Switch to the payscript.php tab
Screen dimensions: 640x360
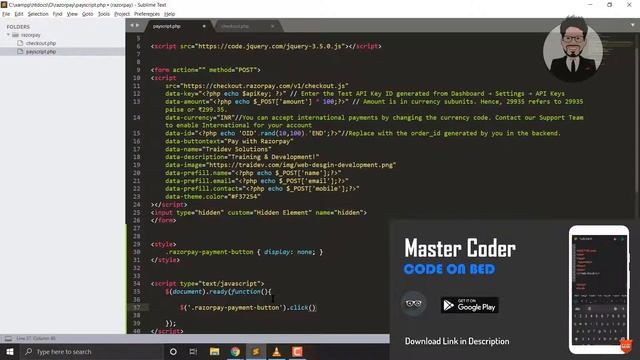pyautogui.click(x=167, y=26)
